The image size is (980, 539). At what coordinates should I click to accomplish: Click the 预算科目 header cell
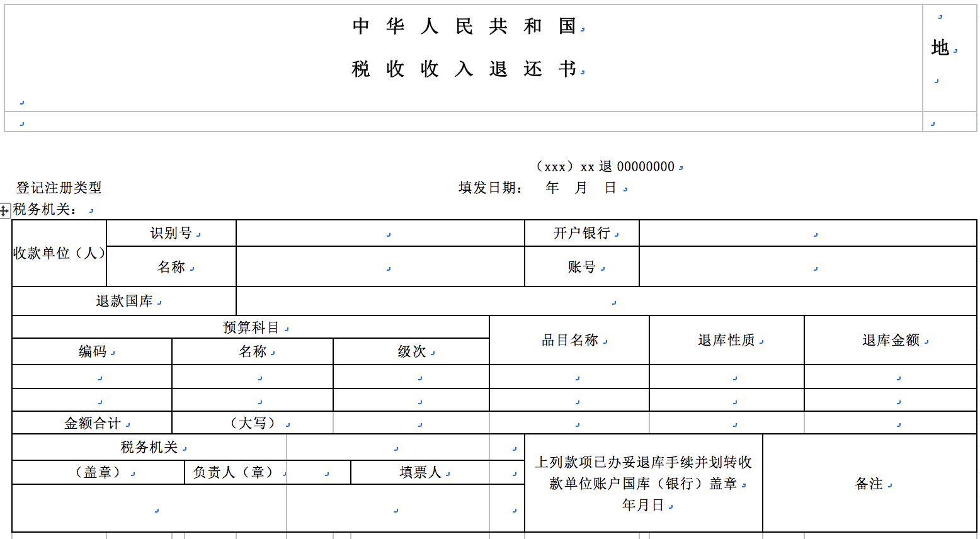pos(251,327)
